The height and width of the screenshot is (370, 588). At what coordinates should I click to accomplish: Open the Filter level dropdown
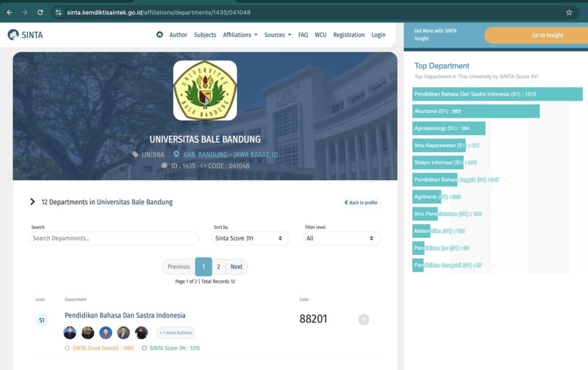pos(341,238)
